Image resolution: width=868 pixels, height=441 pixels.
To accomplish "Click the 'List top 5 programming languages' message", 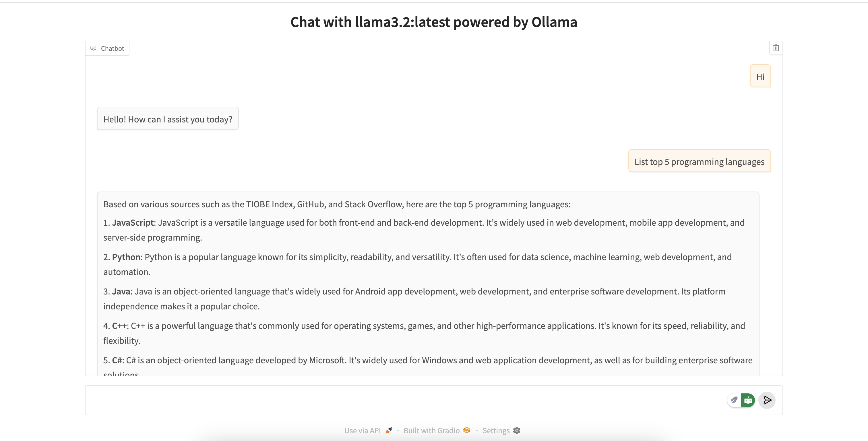I will click(699, 162).
